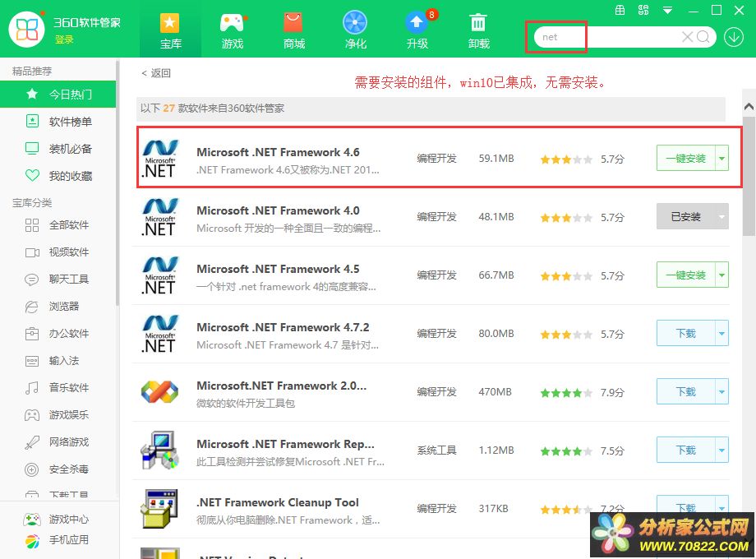This screenshot has width=756, height=559.
Task: Open 升级 upgrade icon with badge
Action: point(417,30)
